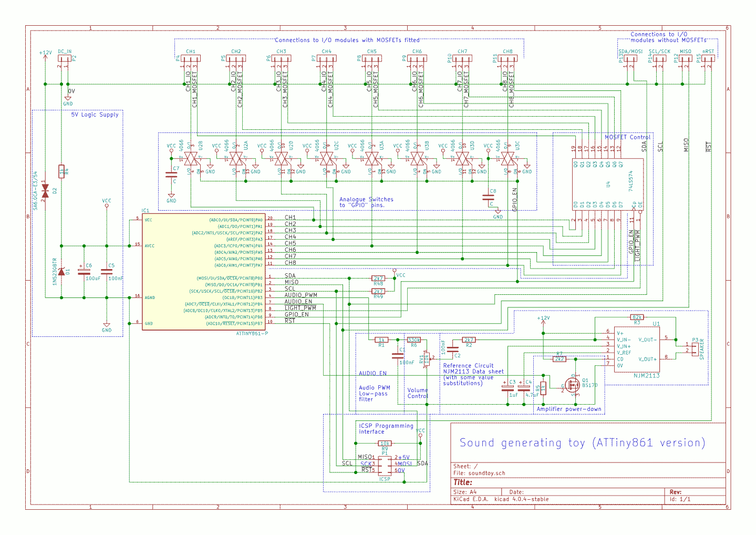Image resolution: width=756 pixels, height=535 pixels.
Task: Select 'Connections to I/O modules with MOSFETs fitted' note
Action: pos(347,40)
